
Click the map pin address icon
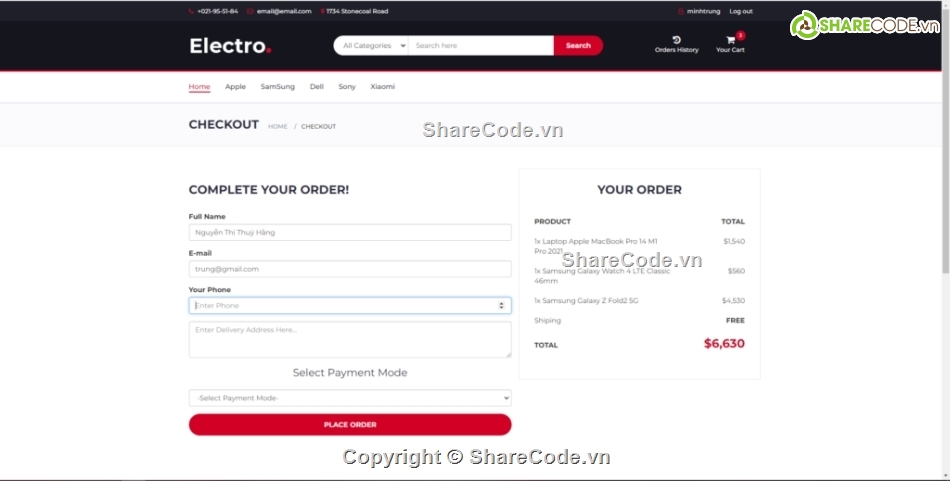coord(322,12)
